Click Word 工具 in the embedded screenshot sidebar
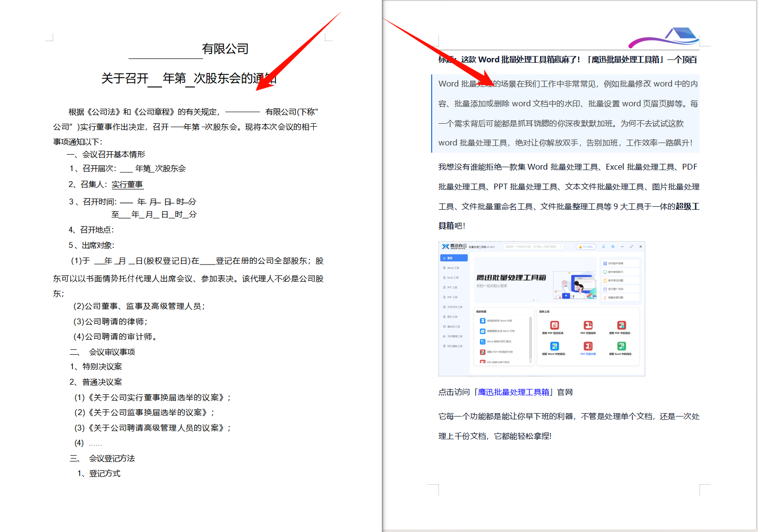 pyautogui.click(x=451, y=268)
